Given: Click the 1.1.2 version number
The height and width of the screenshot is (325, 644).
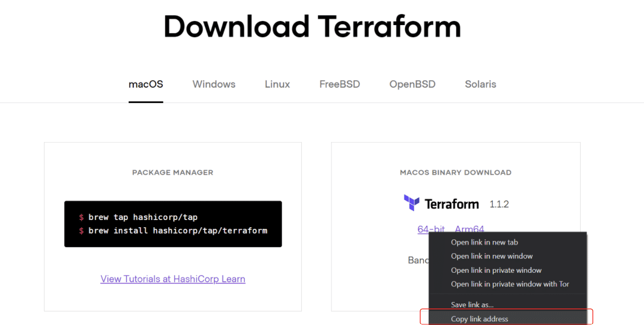Looking at the screenshot, I should [x=499, y=204].
